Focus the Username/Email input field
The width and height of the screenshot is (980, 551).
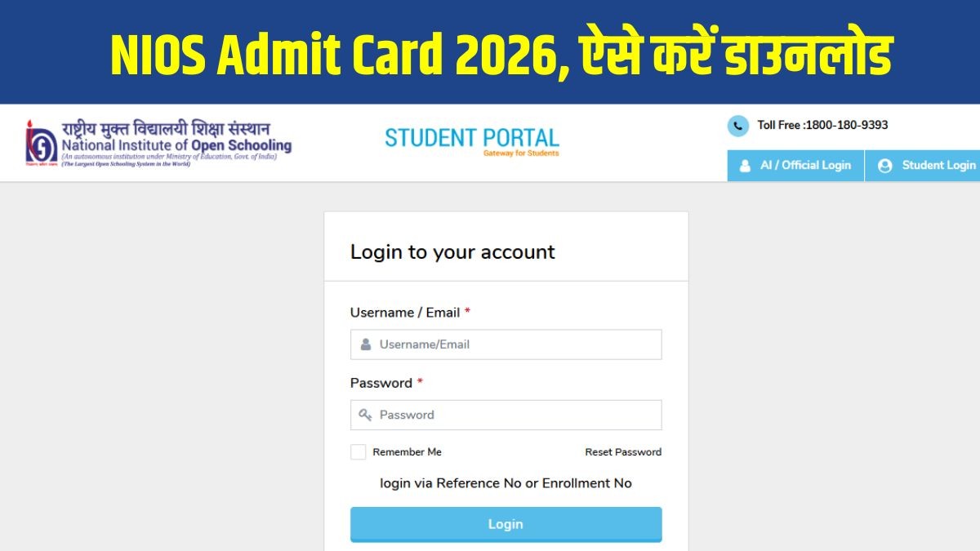518,344
